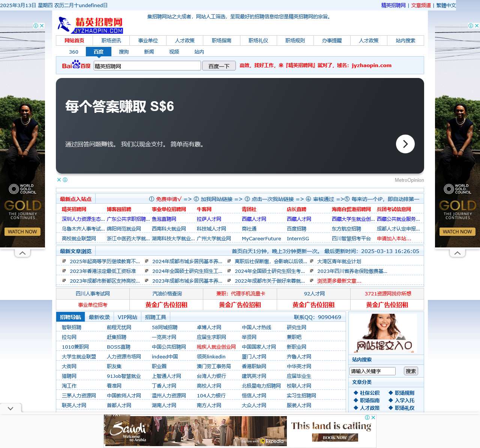Screen dimensions: 480x448
Task: Switch to the 最新收录 tab
Action: pos(99,317)
